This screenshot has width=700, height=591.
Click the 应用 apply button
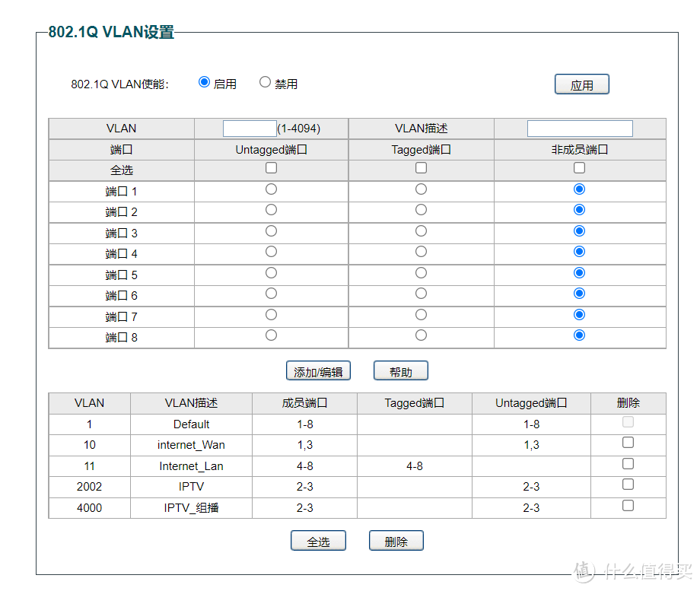(x=581, y=84)
